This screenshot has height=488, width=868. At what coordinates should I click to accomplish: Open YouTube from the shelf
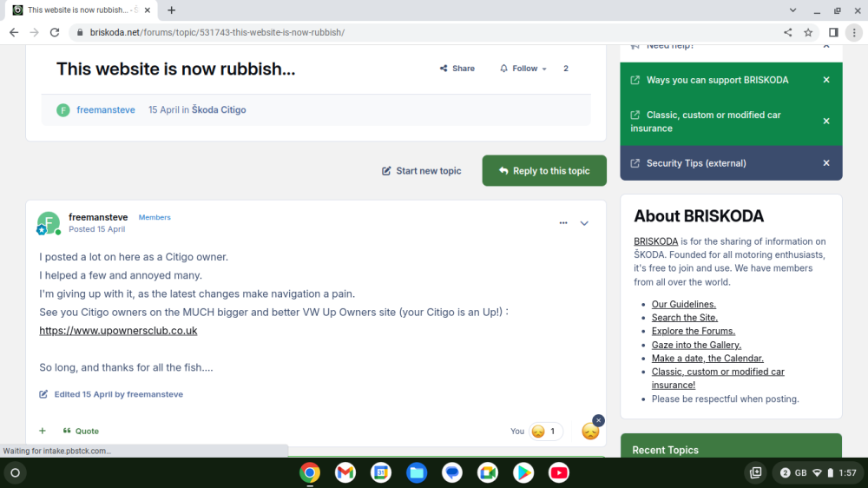(558, 472)
